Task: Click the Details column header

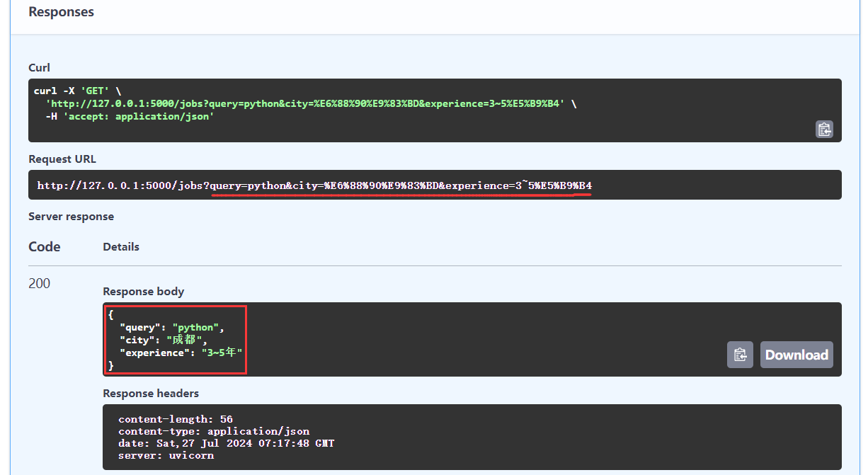Action: [121, 246]
